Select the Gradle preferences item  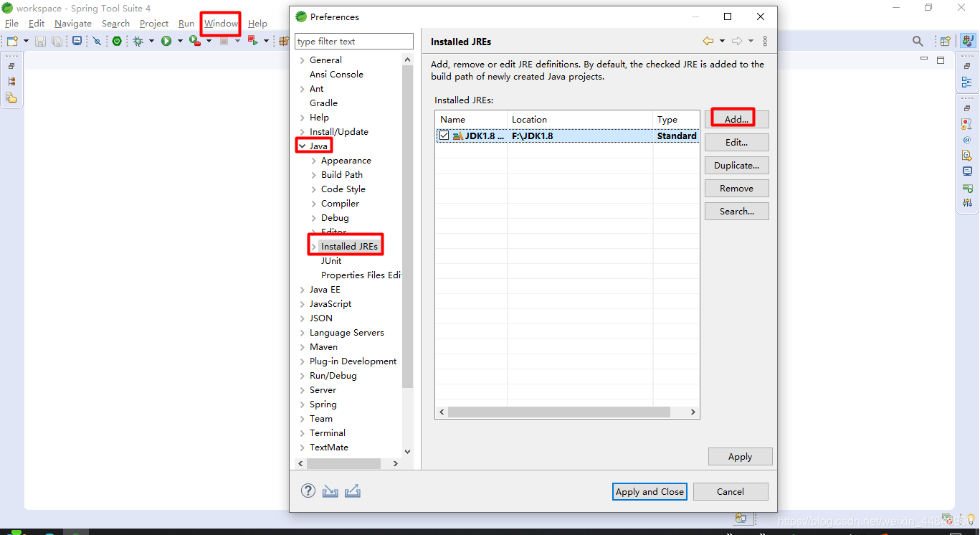323,103
